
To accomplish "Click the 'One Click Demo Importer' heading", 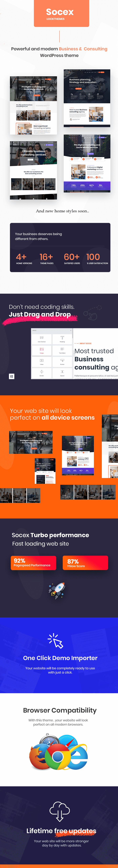I will click(60, 658).
